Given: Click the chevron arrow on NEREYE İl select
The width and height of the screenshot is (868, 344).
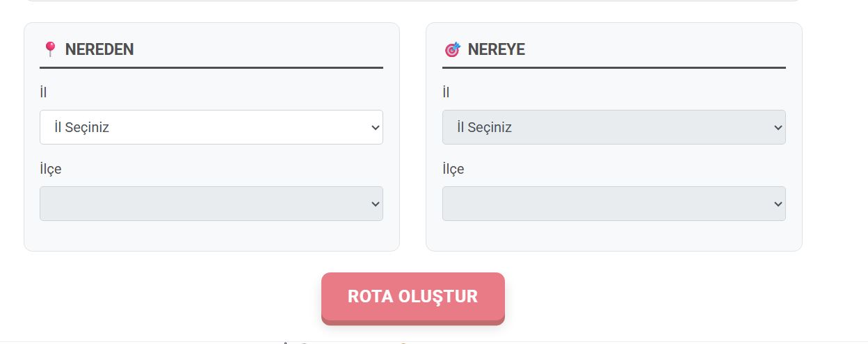Looking at the screenshot, I should point(778,127).
